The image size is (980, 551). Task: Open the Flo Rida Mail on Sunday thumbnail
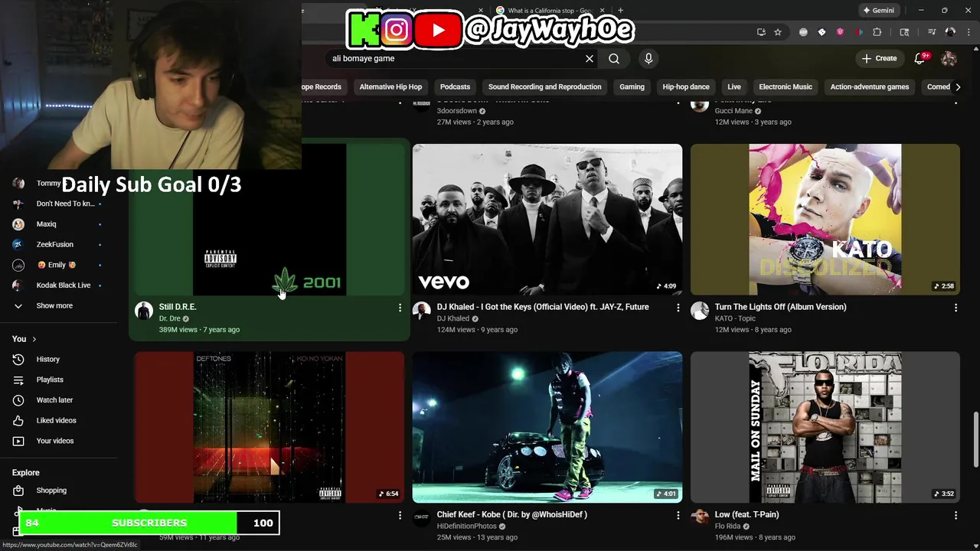(825, 427)
